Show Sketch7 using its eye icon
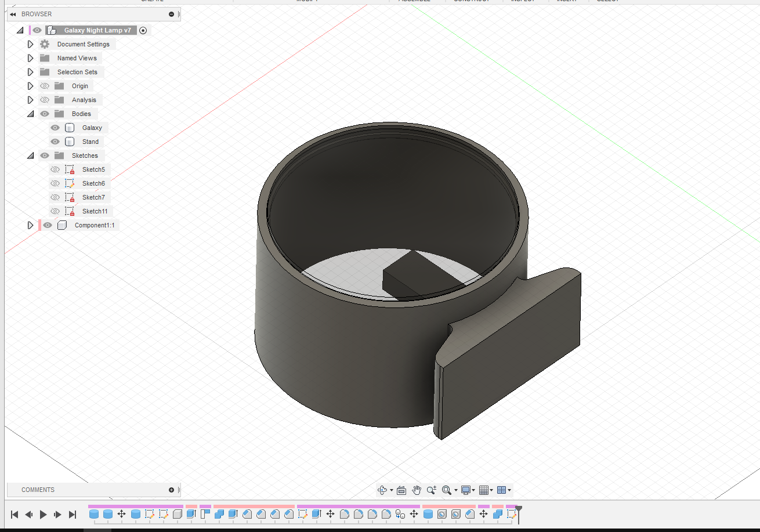760x532 pixels. tap(55, 197)
